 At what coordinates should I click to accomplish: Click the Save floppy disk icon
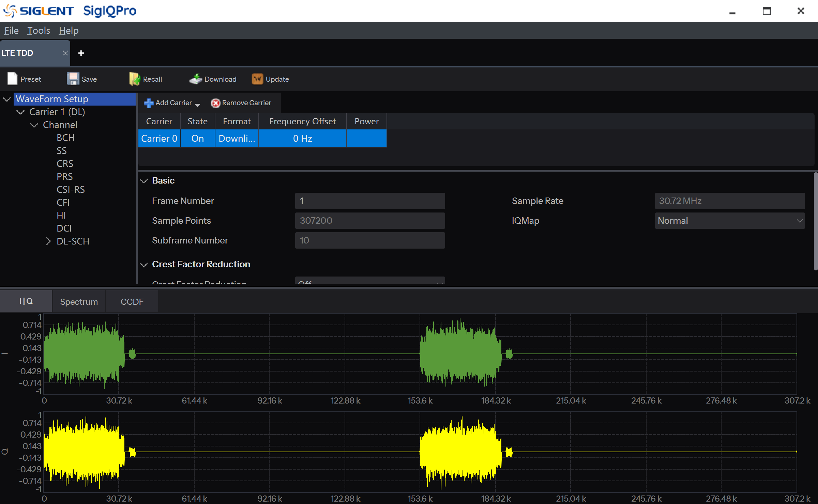(x=73, y=79)
